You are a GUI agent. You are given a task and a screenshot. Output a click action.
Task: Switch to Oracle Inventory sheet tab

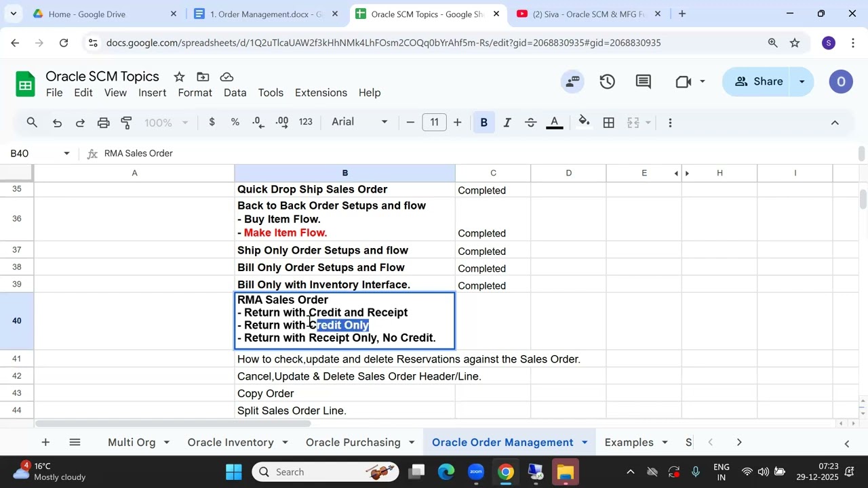(x=231, y=443)
